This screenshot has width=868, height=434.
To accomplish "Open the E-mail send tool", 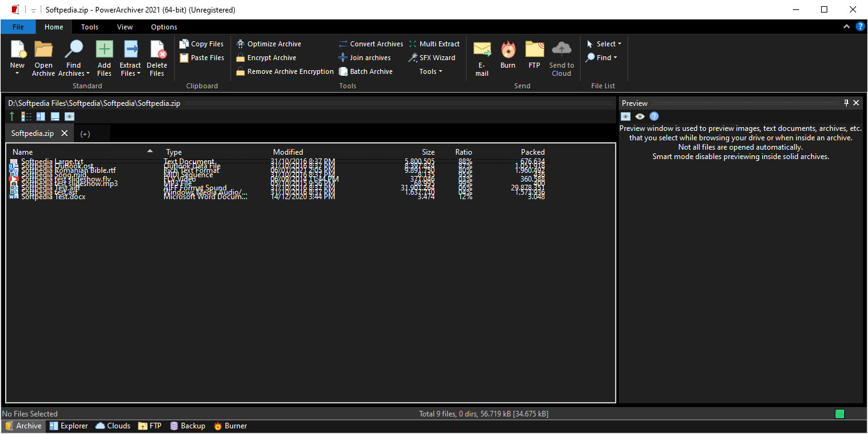I will click(x=482, y=50).
